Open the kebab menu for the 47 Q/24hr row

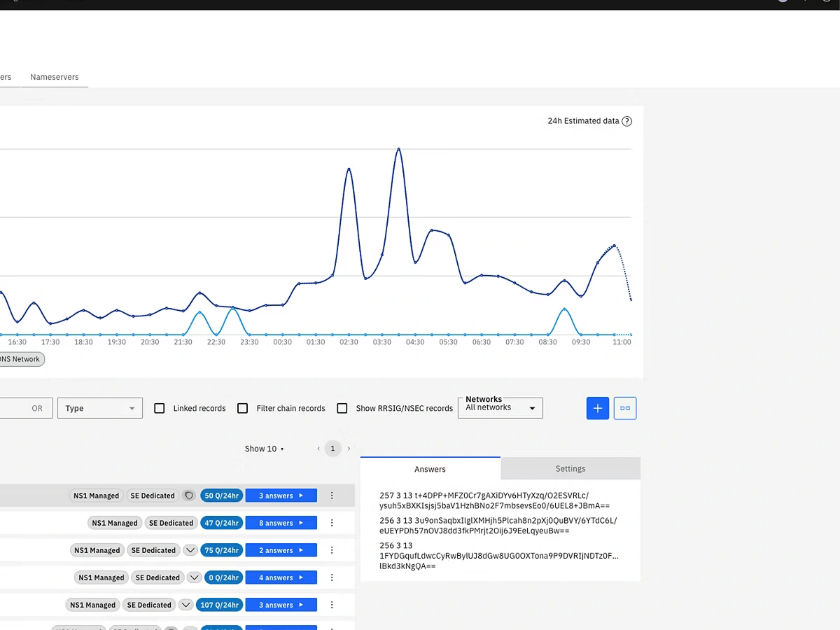click(x=332, y=523)
